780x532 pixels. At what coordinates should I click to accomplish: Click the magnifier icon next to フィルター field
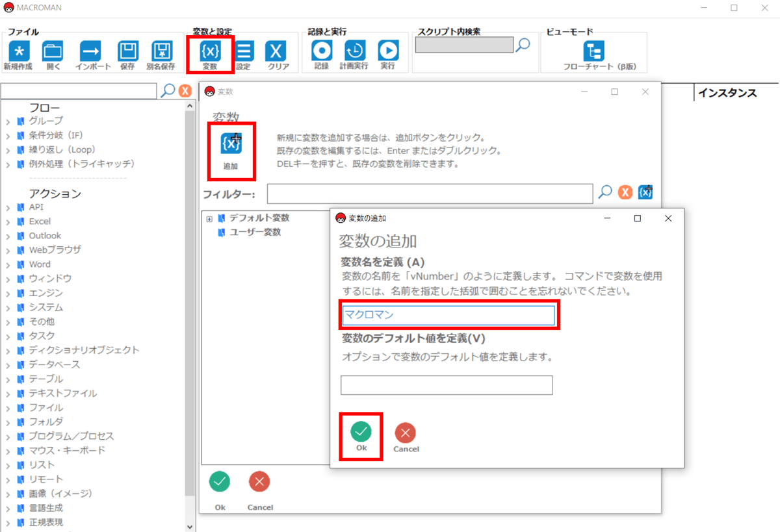coord(605,192)
